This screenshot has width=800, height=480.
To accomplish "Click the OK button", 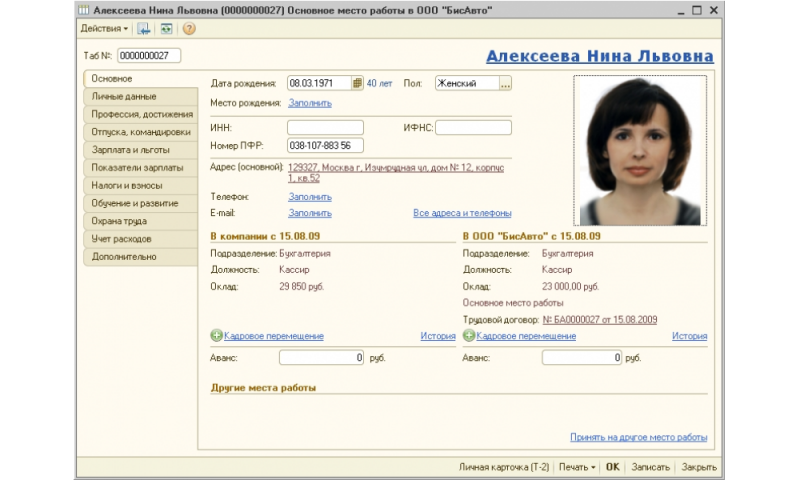I will click(x=613, y=467).
